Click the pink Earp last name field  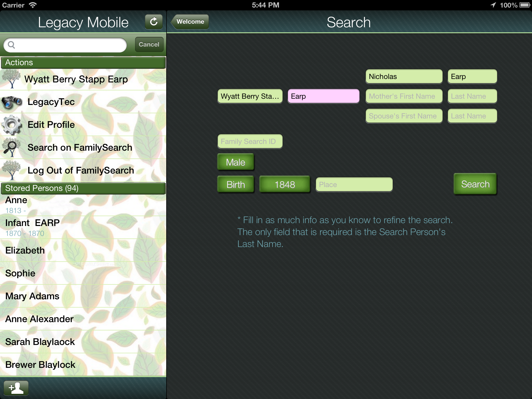point(323,96)
